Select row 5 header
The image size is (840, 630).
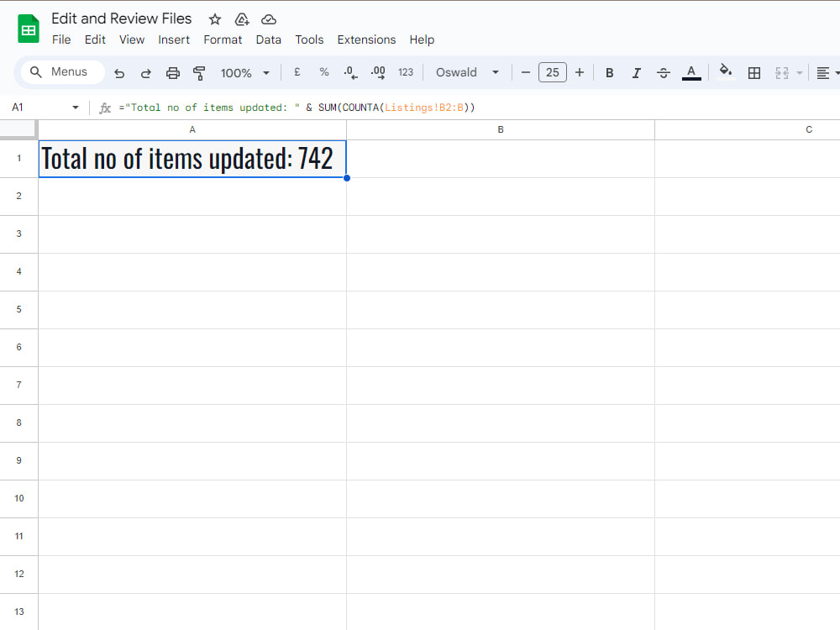(18, 310)
